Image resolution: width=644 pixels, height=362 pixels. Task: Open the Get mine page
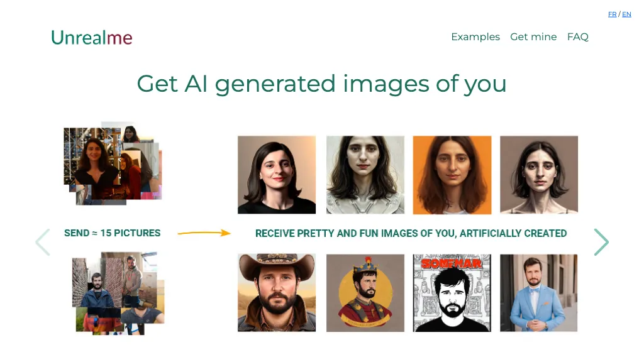[x=533, y=37]
